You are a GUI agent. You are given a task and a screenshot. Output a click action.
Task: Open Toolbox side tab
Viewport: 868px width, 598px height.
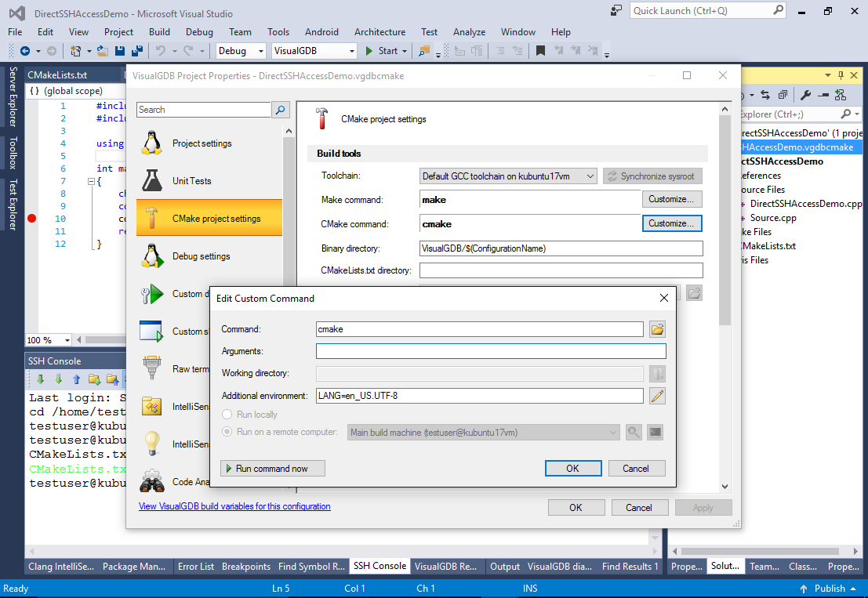click(x=13, y=153)
